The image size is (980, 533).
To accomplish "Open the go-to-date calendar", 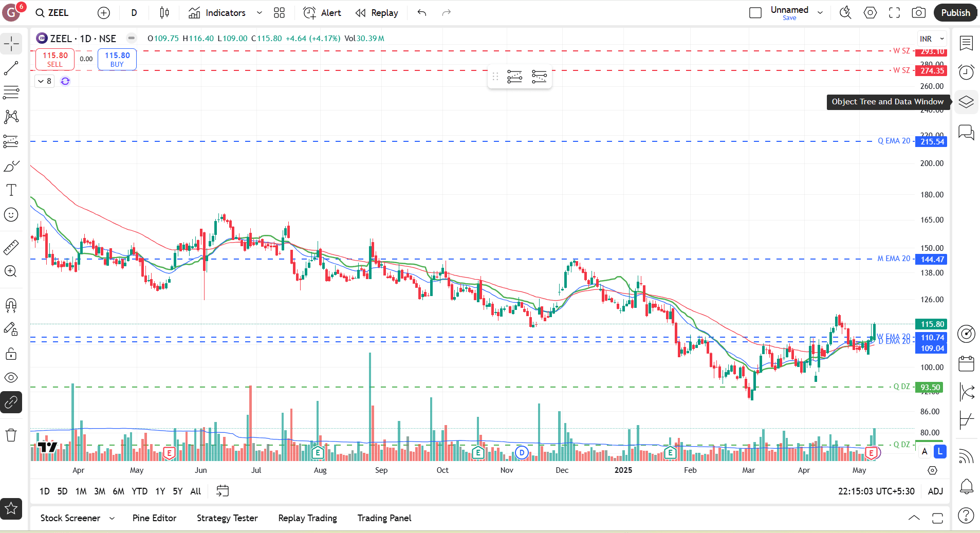I will (x=223, y=491).
